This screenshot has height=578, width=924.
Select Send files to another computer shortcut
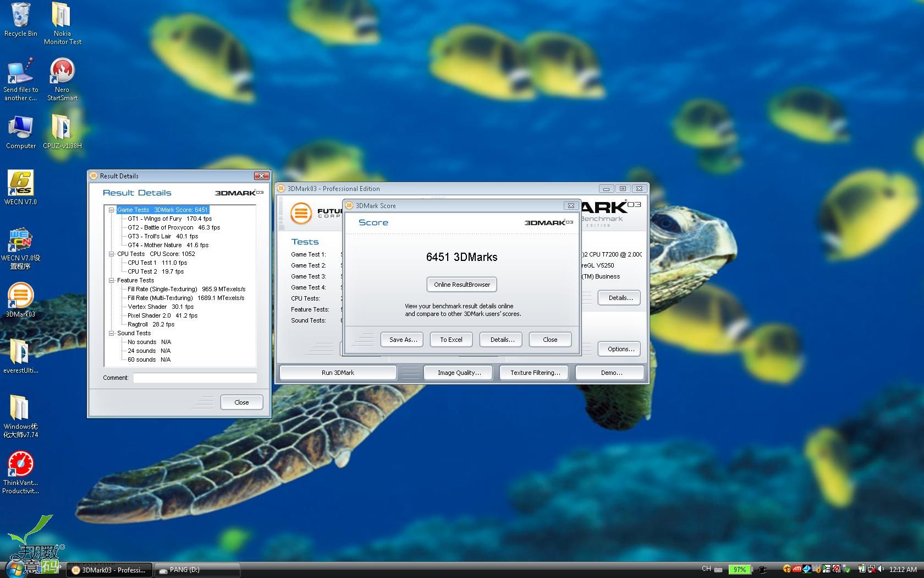click(x=20, y=79)
